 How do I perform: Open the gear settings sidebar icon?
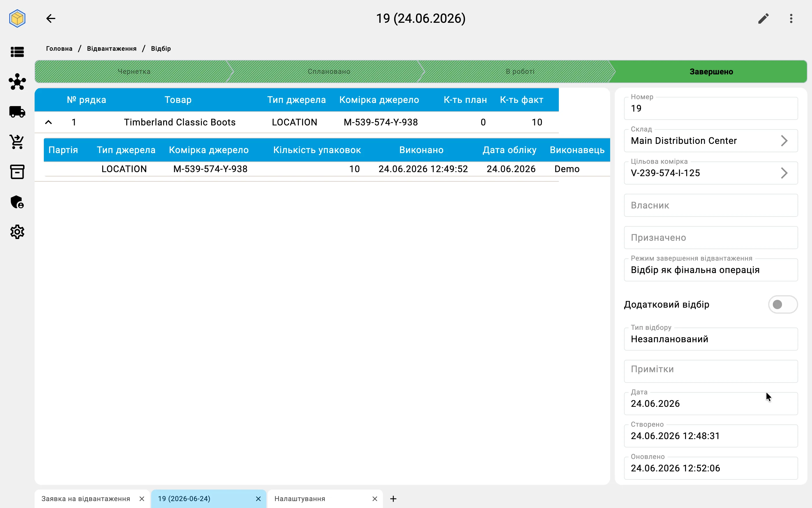[x=17, y=232]
